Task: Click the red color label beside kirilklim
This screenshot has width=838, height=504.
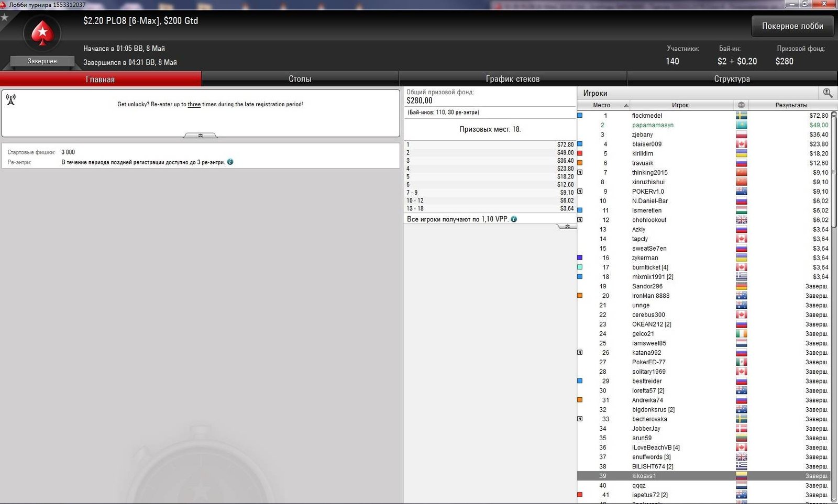Action: tap(580, 153)
